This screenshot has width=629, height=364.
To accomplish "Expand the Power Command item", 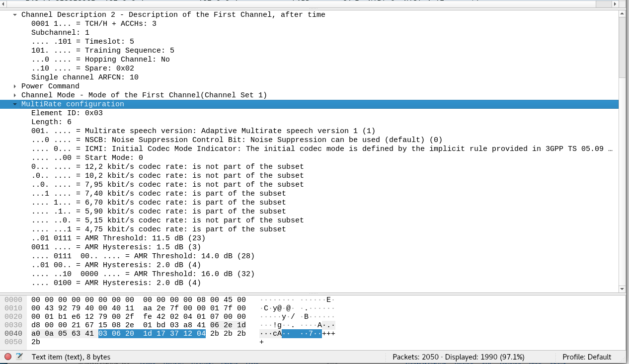I will tap(14, 86).
